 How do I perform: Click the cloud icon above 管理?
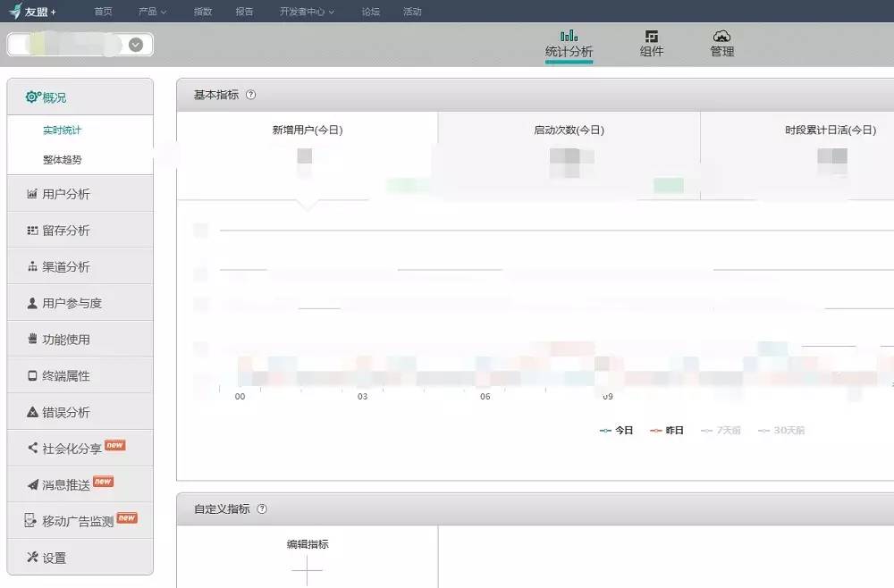pyautogui.click(x=721, y=36)
